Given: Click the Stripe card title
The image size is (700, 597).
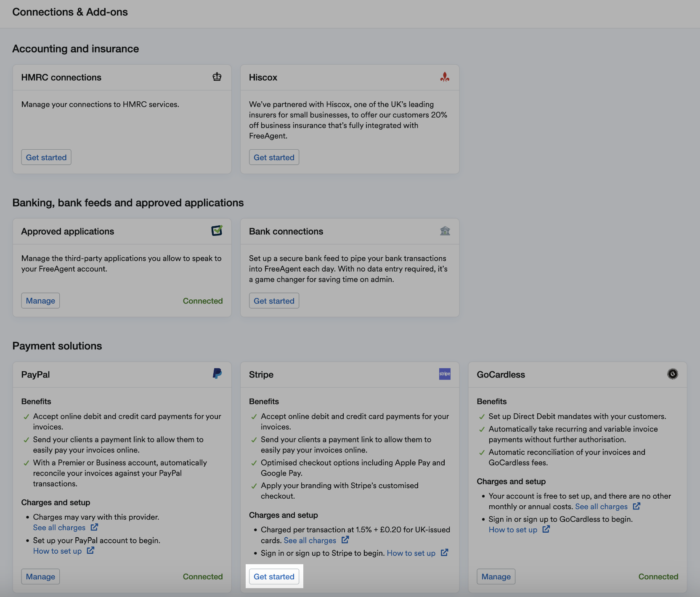Looking at the screenshot, I should click(261, 375).
